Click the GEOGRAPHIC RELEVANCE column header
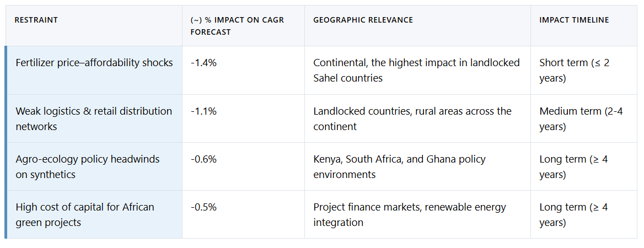Viewport: 644px width, 248px height. pos(363,20)
